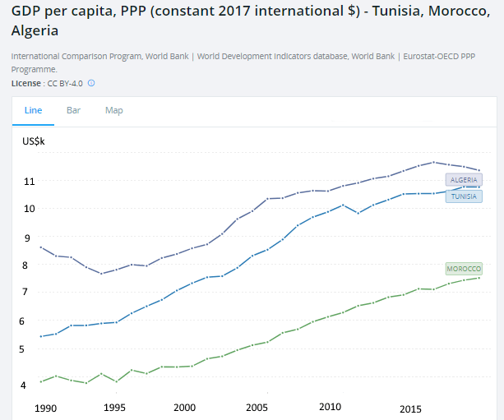
Task: Click the CC BY-4.0 license text
Action: click(x=65, y=84)
